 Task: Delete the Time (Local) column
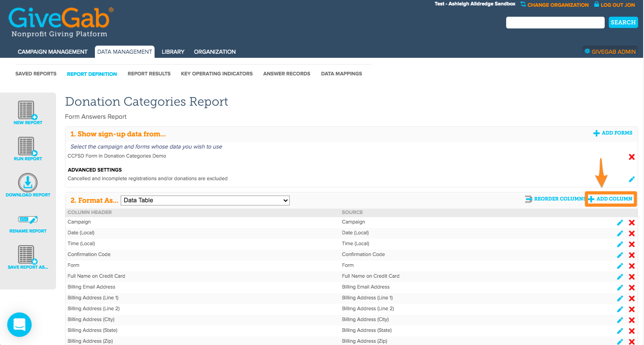tap(632, 244)
